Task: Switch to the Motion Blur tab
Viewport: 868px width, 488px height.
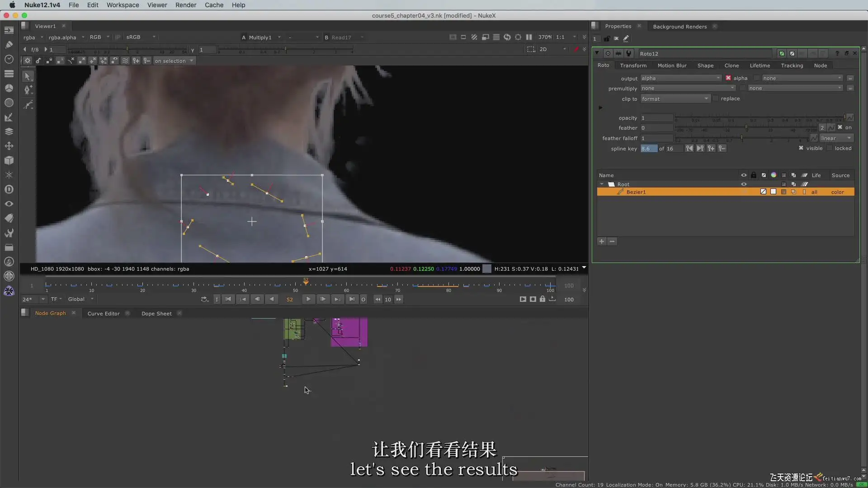Action: [672, 66]
